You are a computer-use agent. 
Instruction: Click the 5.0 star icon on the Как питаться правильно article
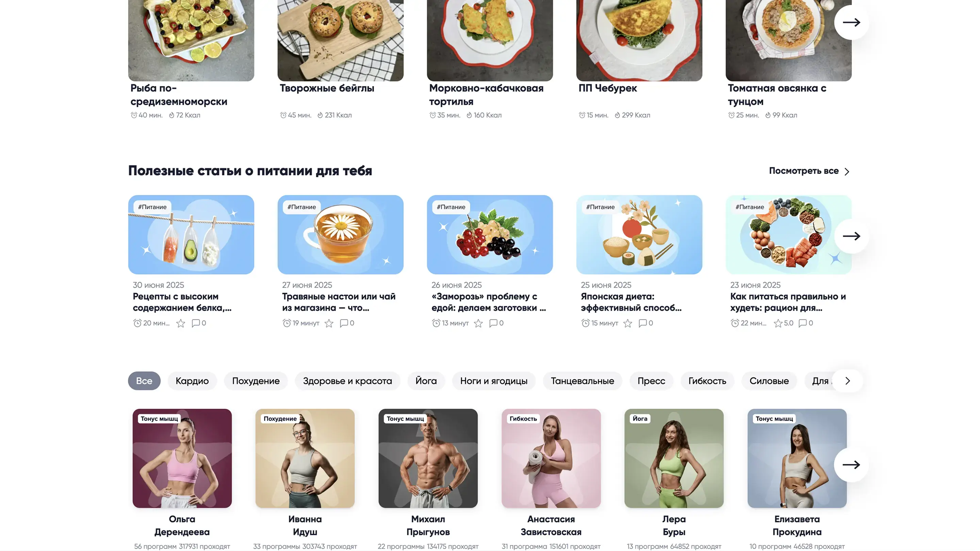tap(778, 323)
